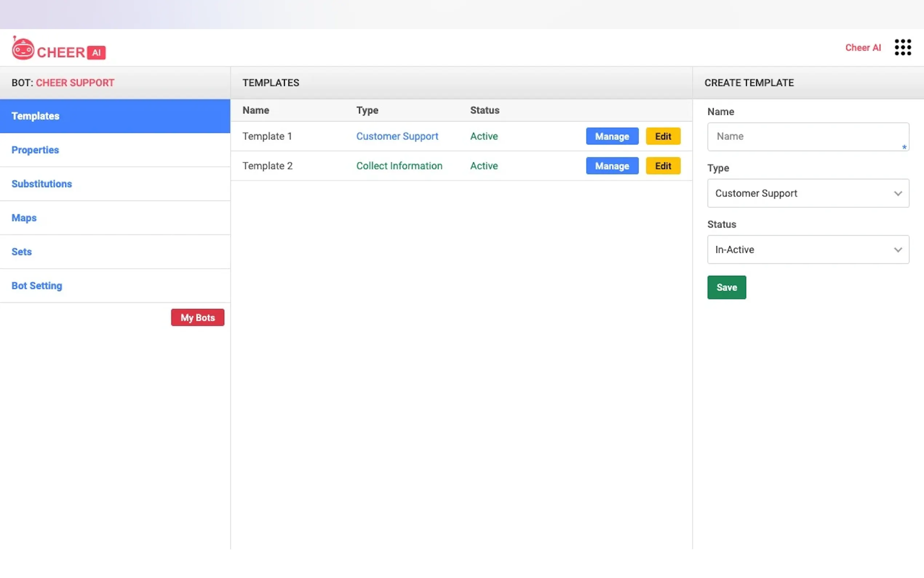Focus the template Name input field
This screenshot has width=924, height=578.
click(x=808, y=136)
